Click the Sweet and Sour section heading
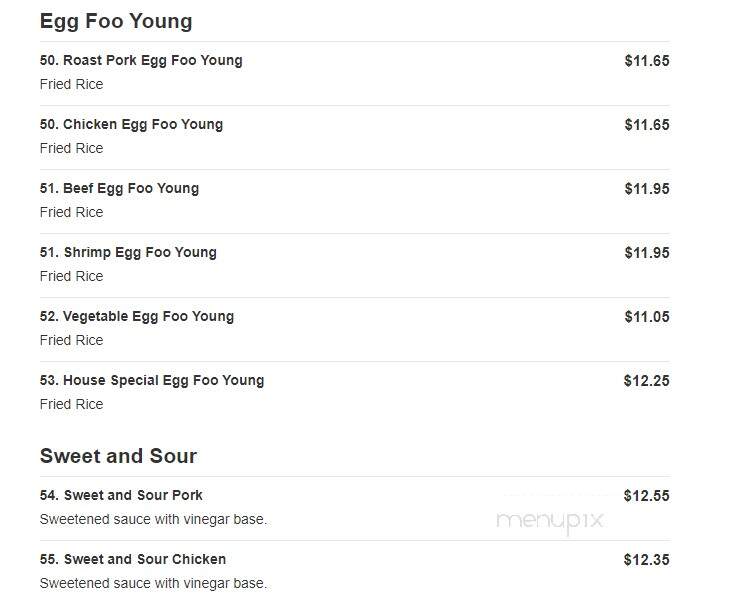729x603 pixels. coord(118,456)
